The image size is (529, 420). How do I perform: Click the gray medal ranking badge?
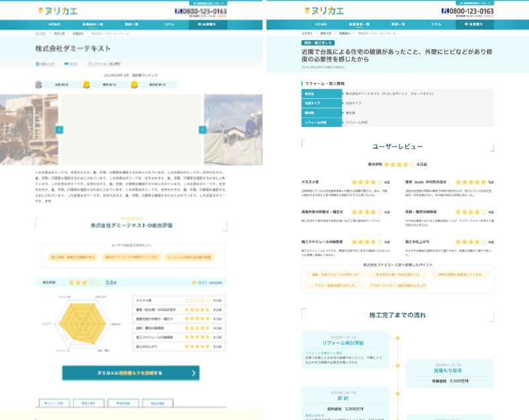click(38, 85)
